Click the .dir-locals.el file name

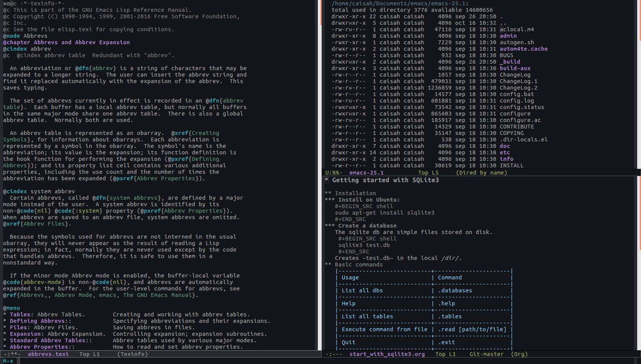(x=524, y=140)
